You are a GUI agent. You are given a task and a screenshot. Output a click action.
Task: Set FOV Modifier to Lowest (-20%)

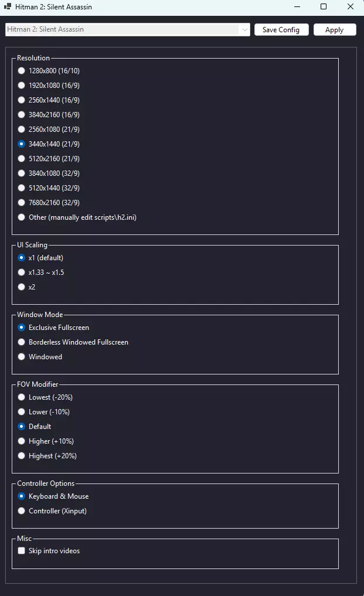22,397
